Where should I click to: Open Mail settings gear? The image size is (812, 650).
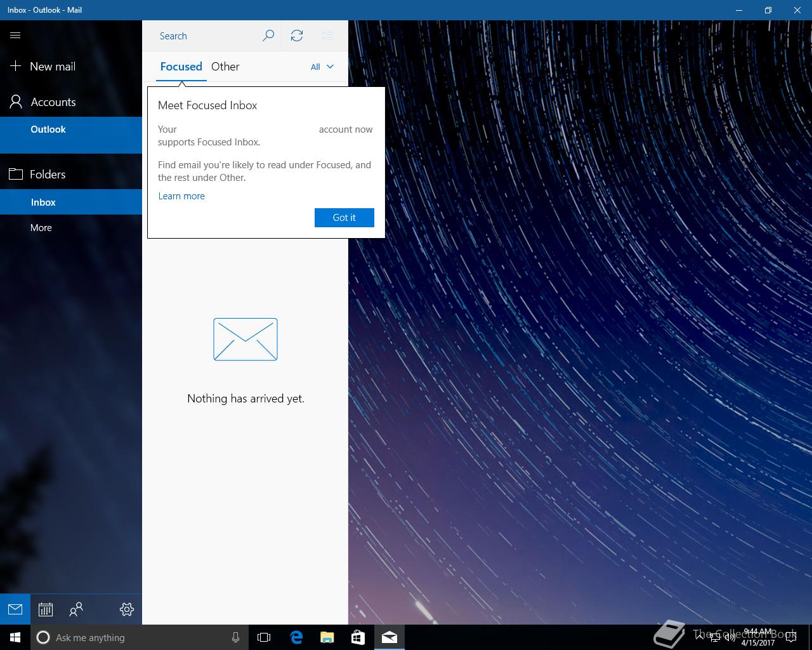(127, 609)
